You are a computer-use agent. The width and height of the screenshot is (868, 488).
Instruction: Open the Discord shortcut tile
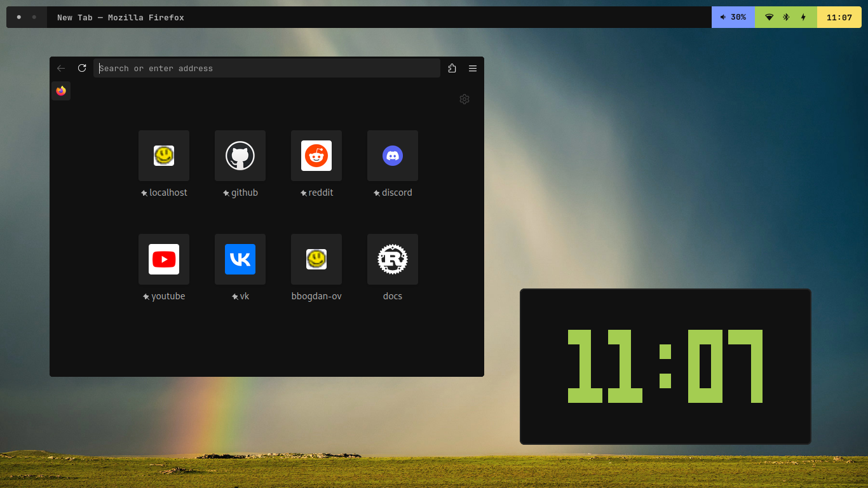coord(393,156)
